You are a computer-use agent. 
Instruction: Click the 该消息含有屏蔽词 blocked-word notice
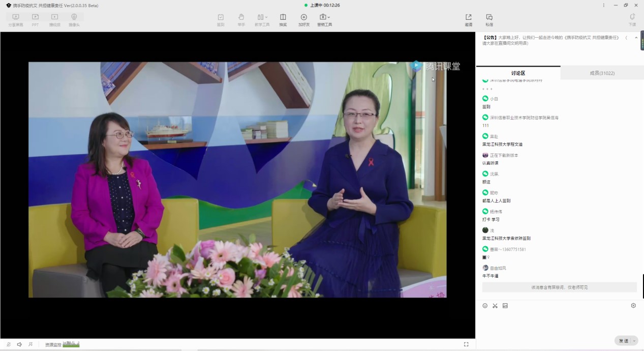click(560, 287)
